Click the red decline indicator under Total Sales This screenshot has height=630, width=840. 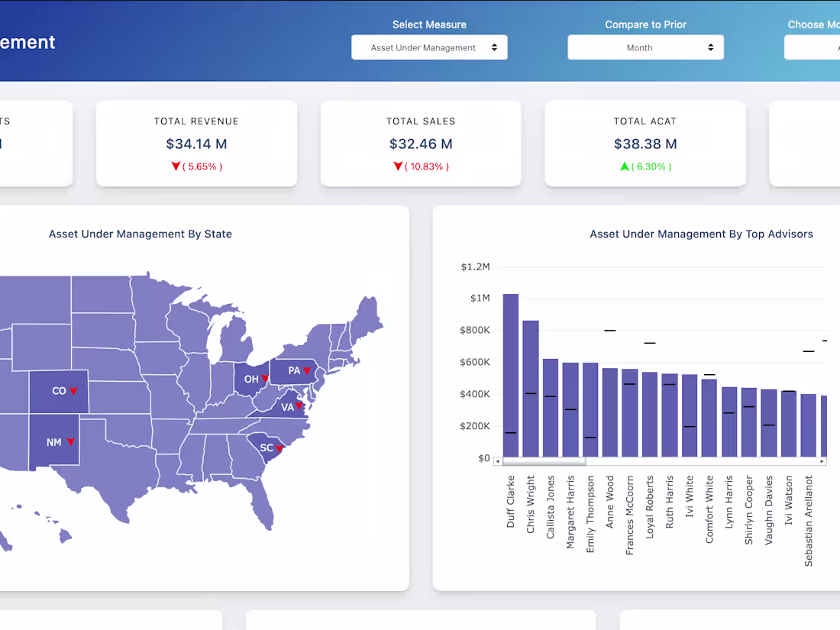pyautogui.click(x=398, y=165)
